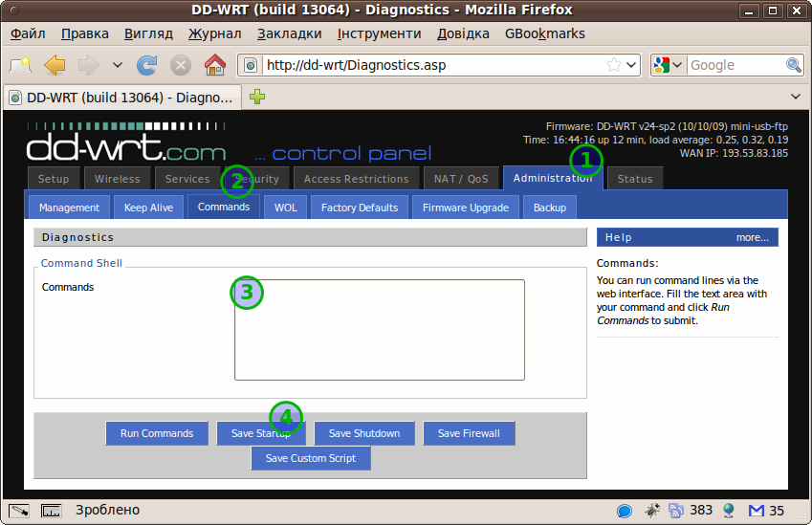812x525 pixels.
Task: Open a new tab with the green plus
Action: click(257, 97)
